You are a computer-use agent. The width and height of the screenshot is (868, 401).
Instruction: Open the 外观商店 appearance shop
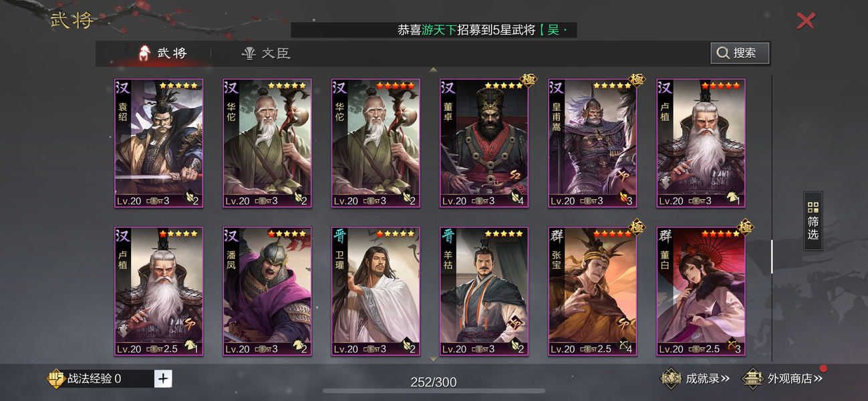tap(782, 379)
